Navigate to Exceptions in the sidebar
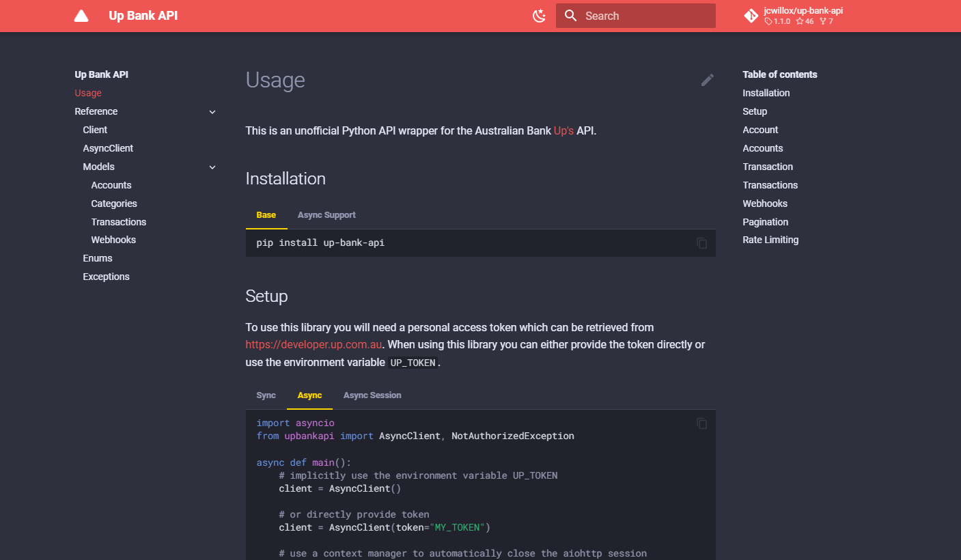 click(106, 277)
